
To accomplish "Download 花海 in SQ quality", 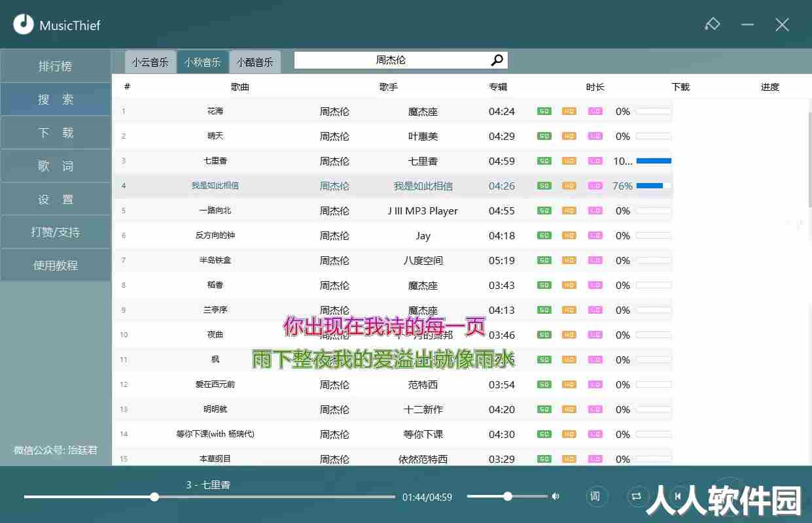I will 544,111.
